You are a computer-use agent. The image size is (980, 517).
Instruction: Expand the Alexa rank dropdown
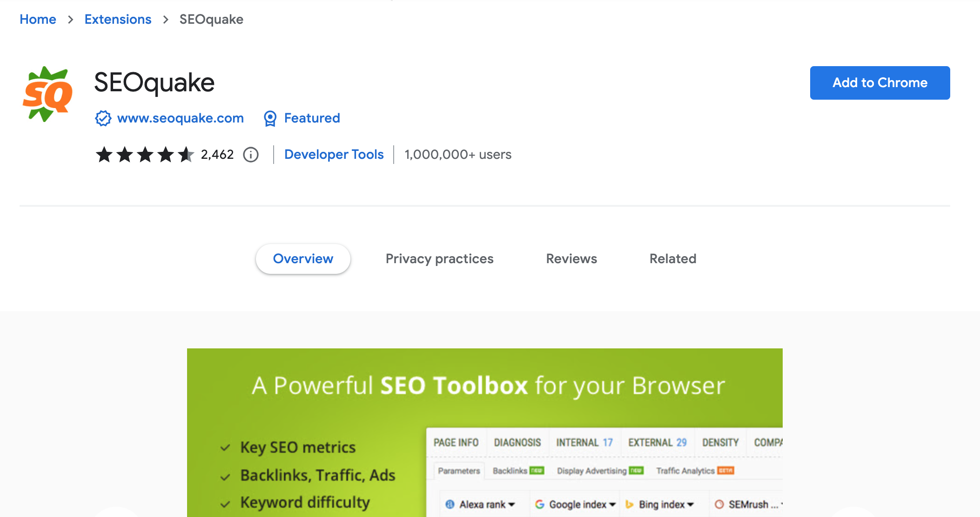point(513,504)
